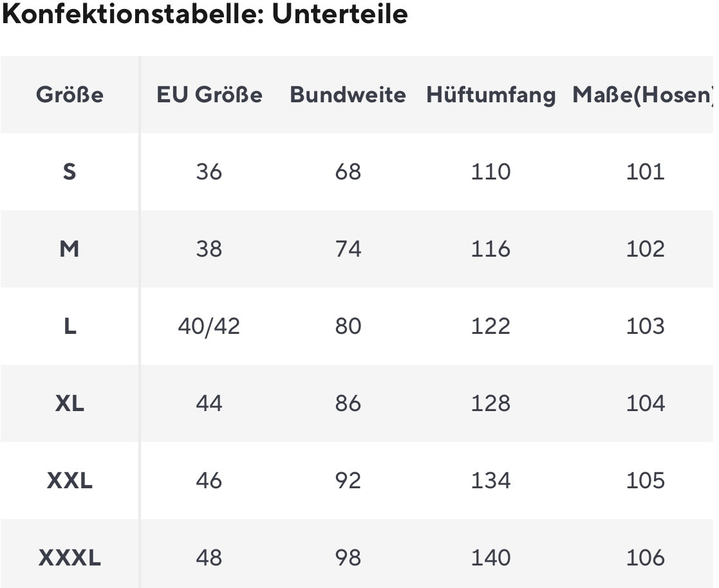Screen dimensions: 719x588
Task: Select the Größe column header
Action: tap(70, 95)
